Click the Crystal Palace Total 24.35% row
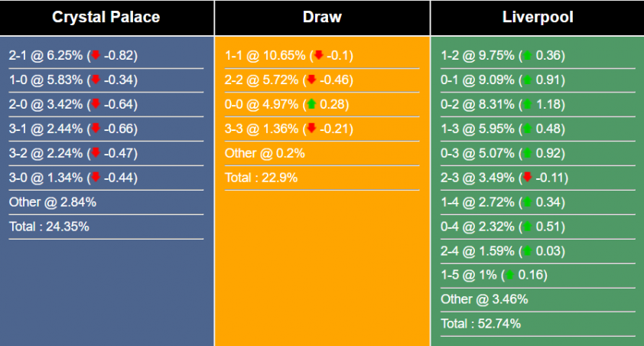Viewport: 644px width, 346px height. [x=49, y=227]
